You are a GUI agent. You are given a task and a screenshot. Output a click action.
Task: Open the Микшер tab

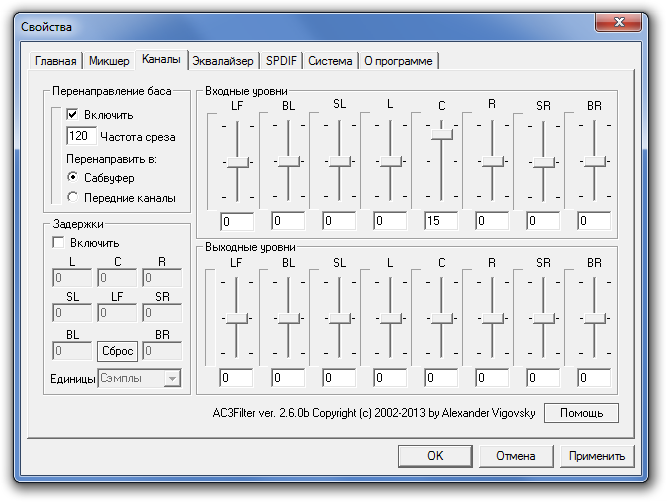point(109,61)
